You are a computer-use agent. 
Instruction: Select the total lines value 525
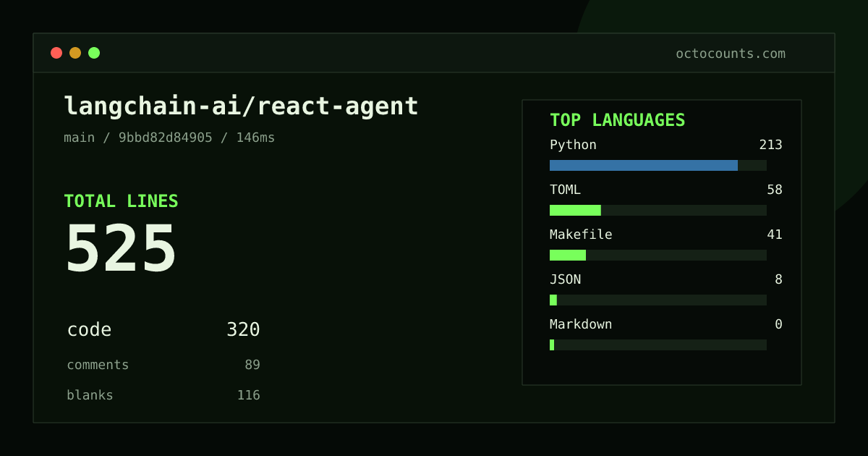[x=121, y=248]
